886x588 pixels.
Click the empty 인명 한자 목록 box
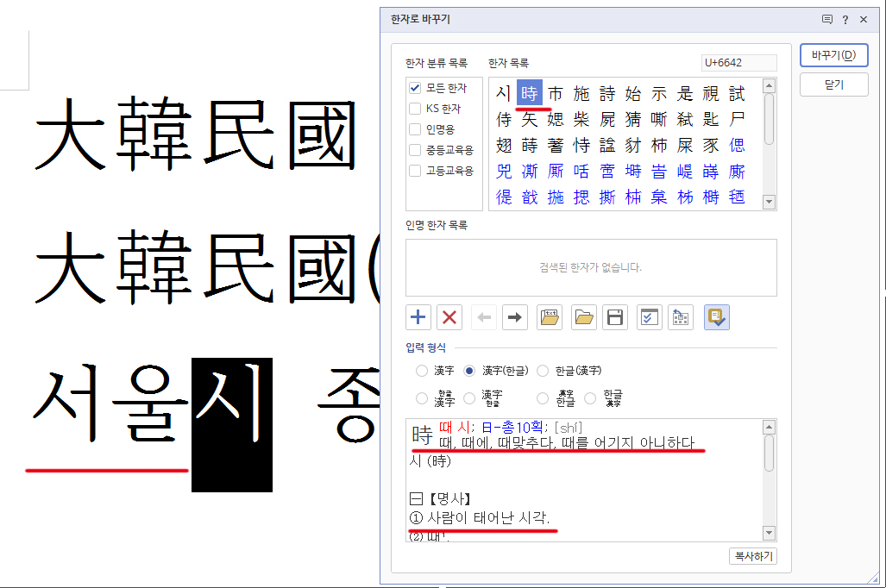coord(591,268)
